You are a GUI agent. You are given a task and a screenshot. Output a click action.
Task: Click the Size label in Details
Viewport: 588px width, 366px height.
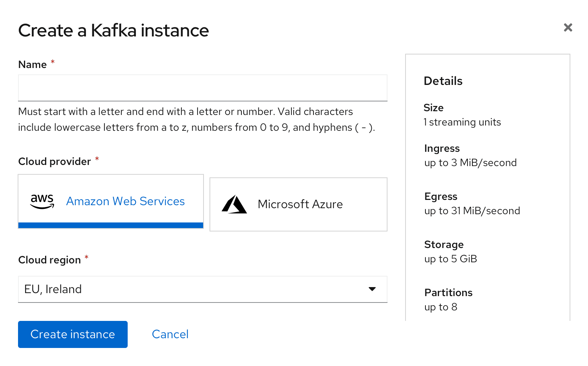pyautogui.click(x=433, y=108)
